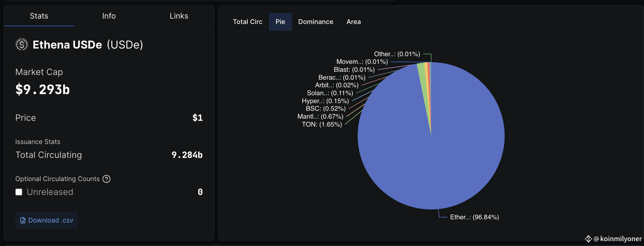Click the Ethena USDe coin logo icon
The height and width of the screenshot is (246, 644).
22,44
